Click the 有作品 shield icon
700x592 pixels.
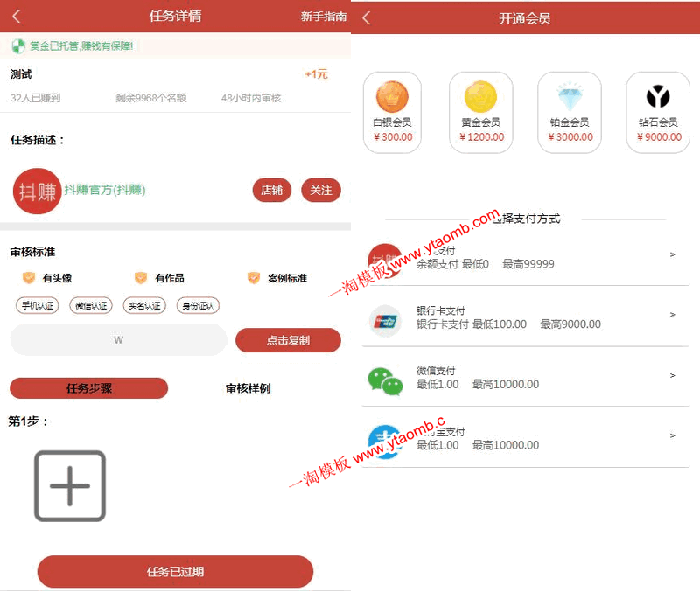click(141, 278)
